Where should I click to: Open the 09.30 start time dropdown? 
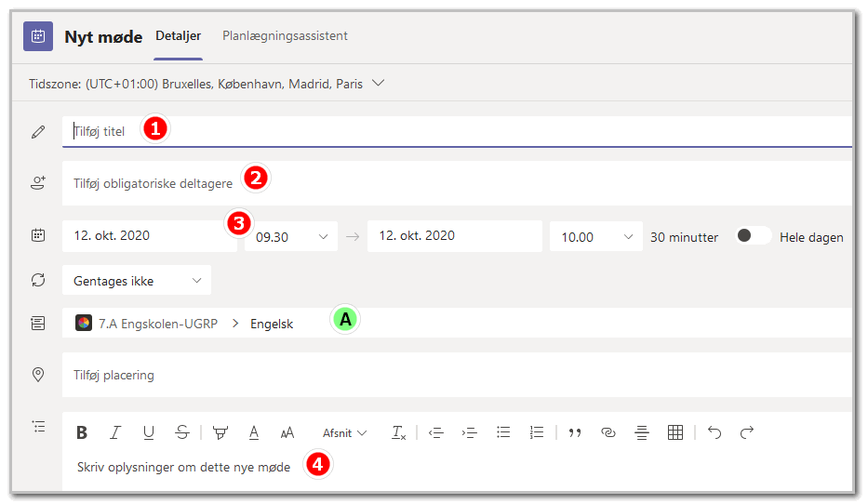(x=291, y=237)
